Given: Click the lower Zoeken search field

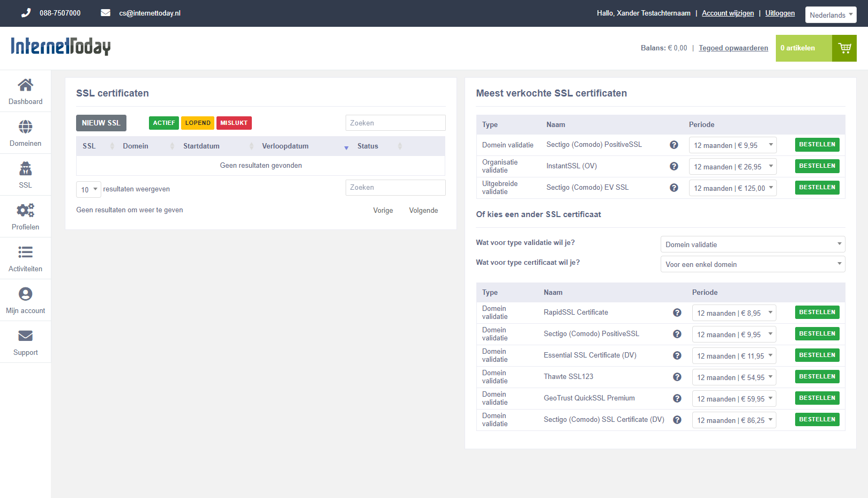Looking at the screenshot, I should pyautogui.click(x=395, y=187).
